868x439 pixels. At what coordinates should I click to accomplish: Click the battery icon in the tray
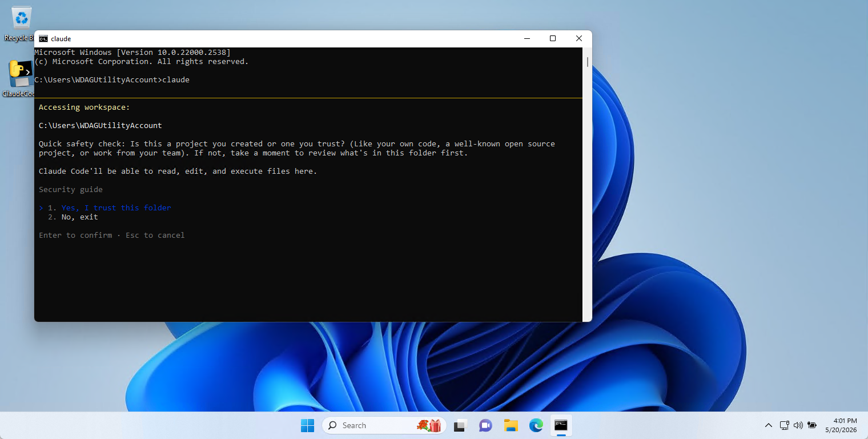[x=811, y=425]
